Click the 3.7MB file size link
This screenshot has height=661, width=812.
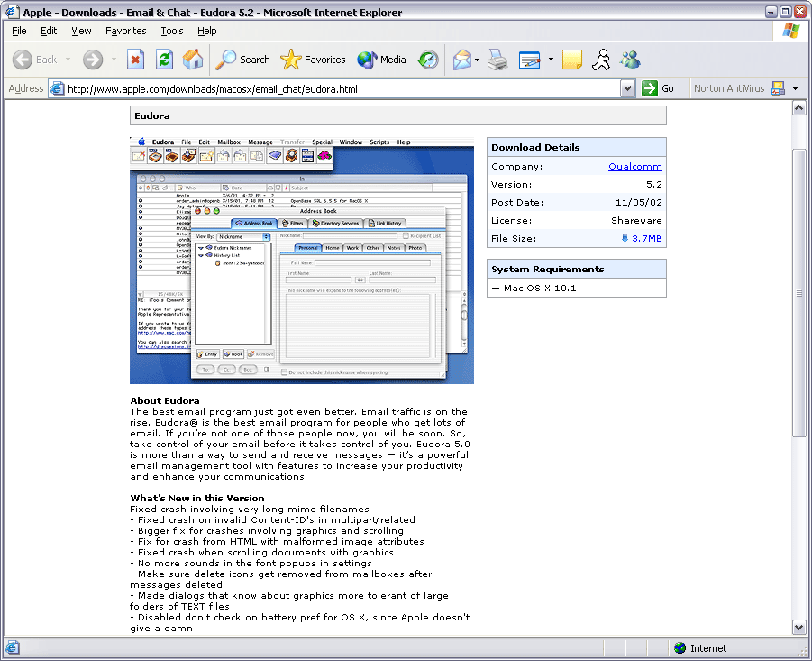pos(647,238)
